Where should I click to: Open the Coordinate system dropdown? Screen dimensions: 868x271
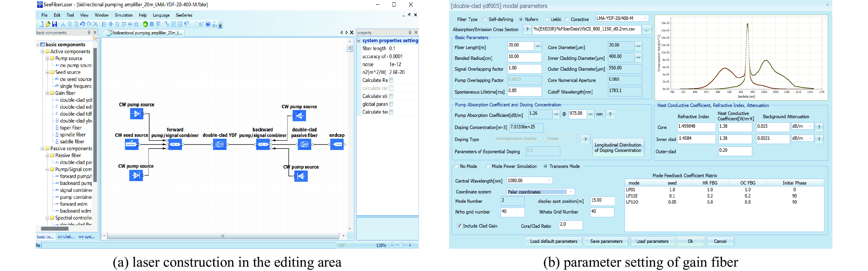(x=571, y=192)
